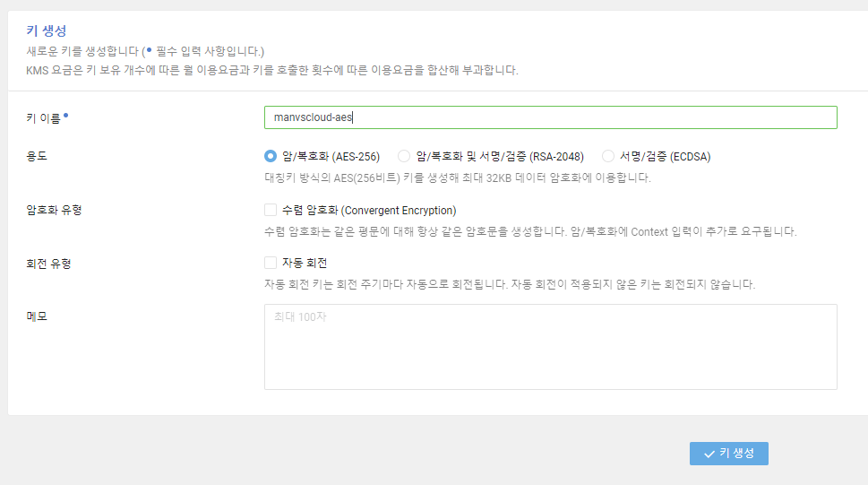Toggle the 자동 회전 checkbox
This screenshot has width=868, height=485.
coord(271,263)
